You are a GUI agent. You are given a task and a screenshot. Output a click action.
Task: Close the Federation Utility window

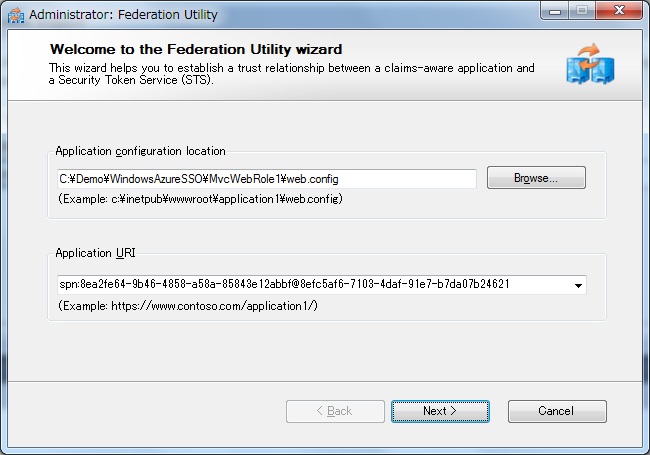point(619,10)
